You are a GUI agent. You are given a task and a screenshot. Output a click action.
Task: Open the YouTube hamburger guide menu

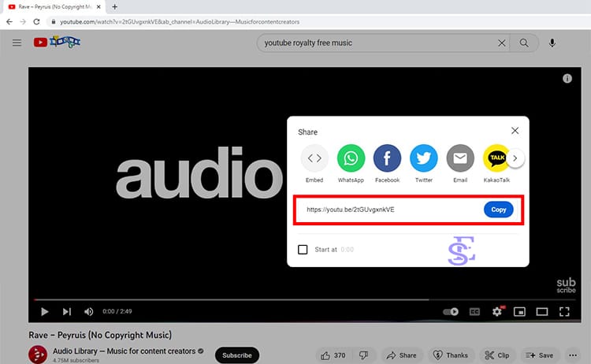pyautogui.click(x=17, y=43)
